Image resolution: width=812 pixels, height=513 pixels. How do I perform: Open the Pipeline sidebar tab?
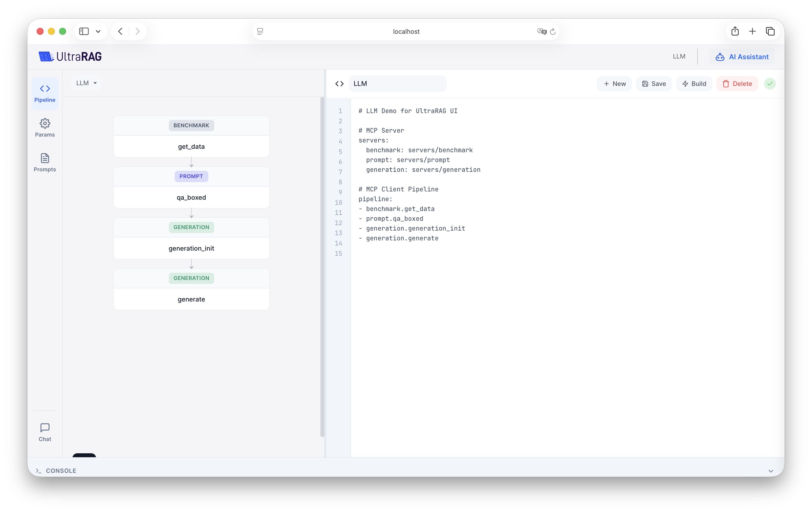(45, 93)
